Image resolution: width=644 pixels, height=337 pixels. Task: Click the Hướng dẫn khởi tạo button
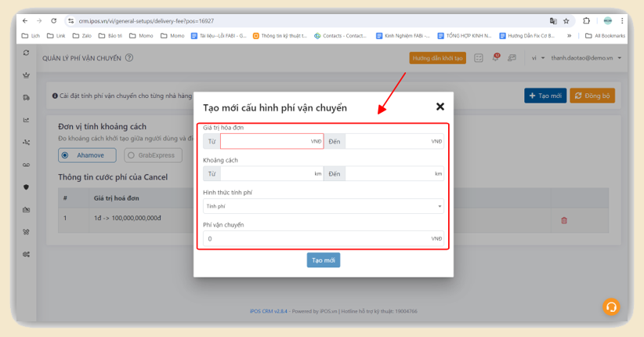(x=437, y=58)
